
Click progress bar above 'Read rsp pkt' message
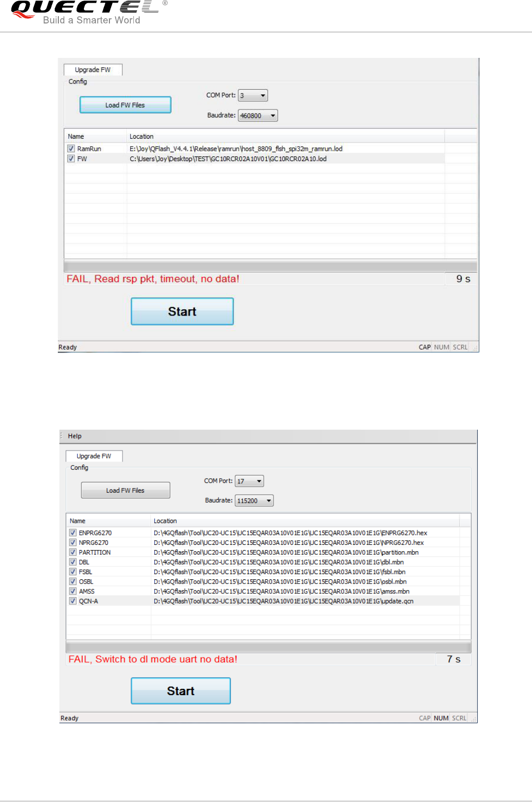click(270, 266)
